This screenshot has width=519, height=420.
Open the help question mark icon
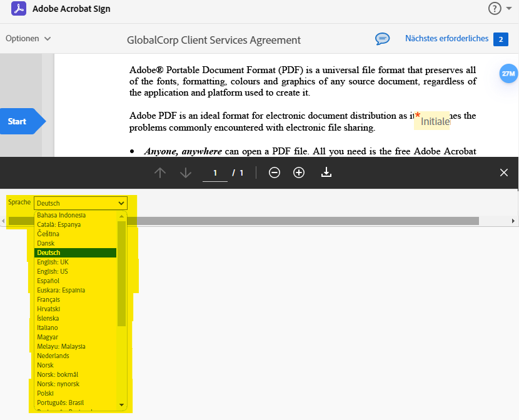[495, 9]
